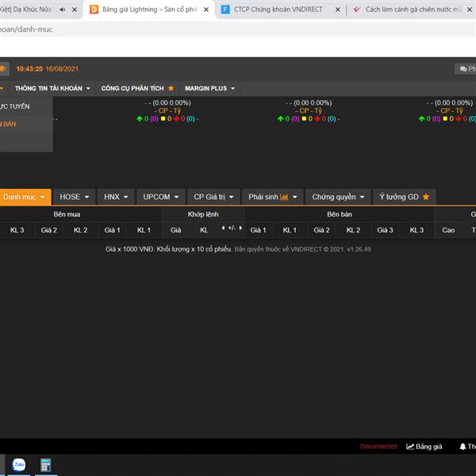Click the Bên bán group header
The height and width of the screenshot is (476, 476).
pyautogui.click(x=340, y=214)
